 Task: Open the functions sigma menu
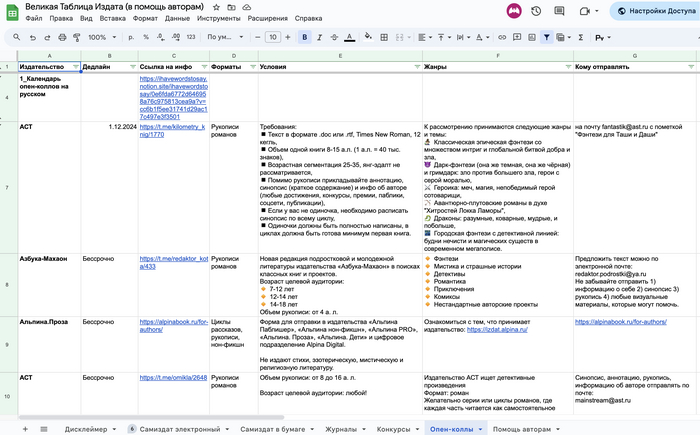(x=581, y=38)
